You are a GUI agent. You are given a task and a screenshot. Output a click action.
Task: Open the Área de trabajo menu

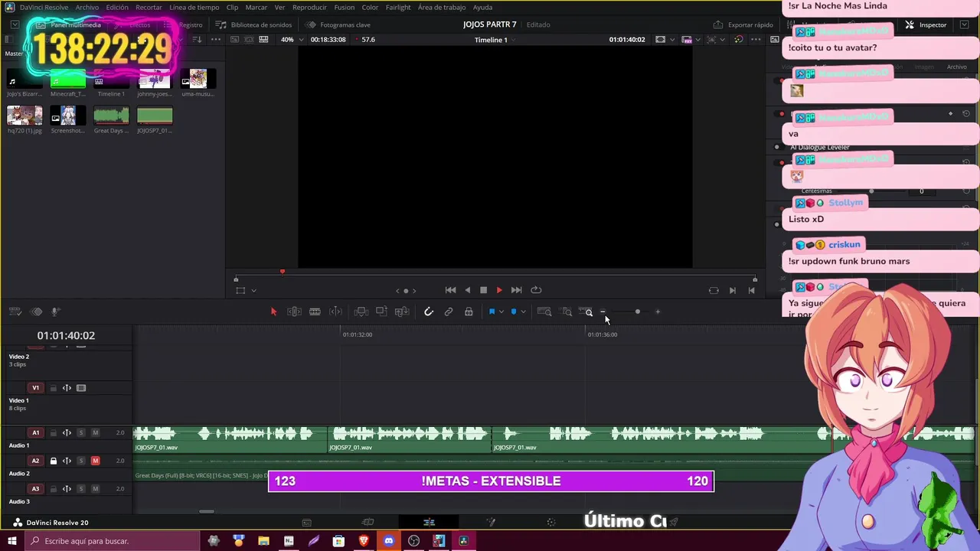(442, 7)
